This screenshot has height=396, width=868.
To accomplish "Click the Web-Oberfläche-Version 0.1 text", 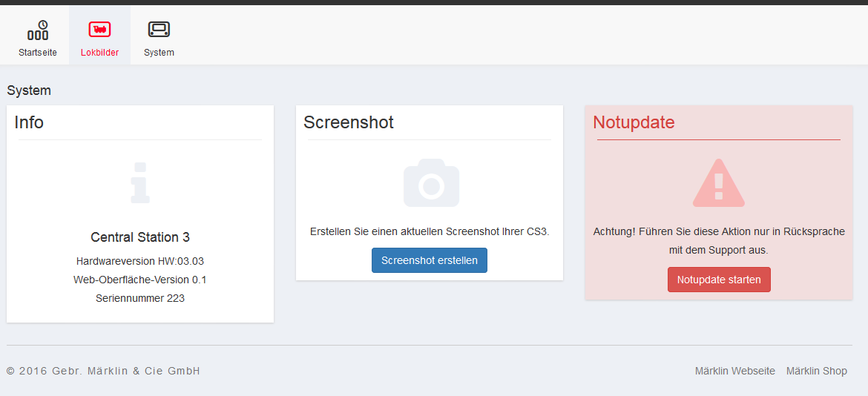I will [140, 280].
